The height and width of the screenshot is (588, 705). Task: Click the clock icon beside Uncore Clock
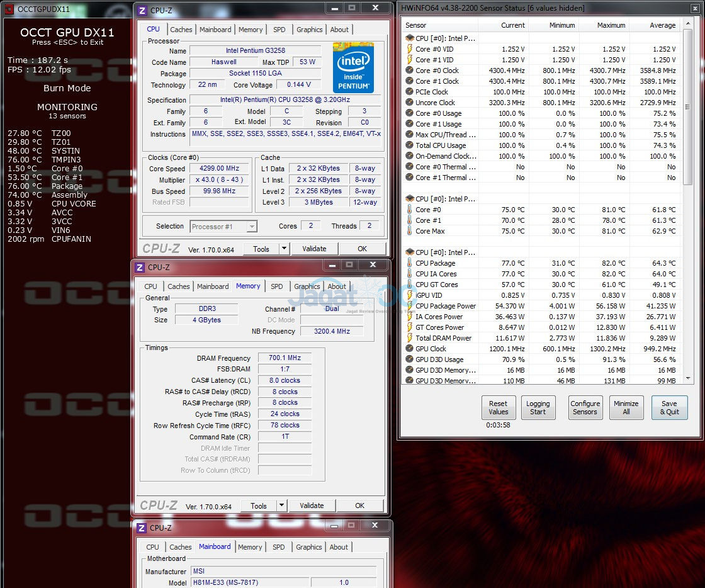click(410, 103)
